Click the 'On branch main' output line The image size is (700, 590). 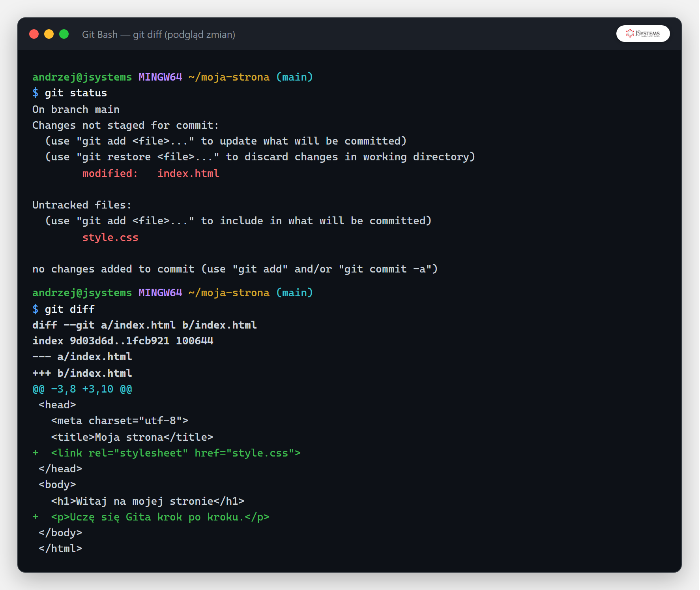tap(76, 109)
